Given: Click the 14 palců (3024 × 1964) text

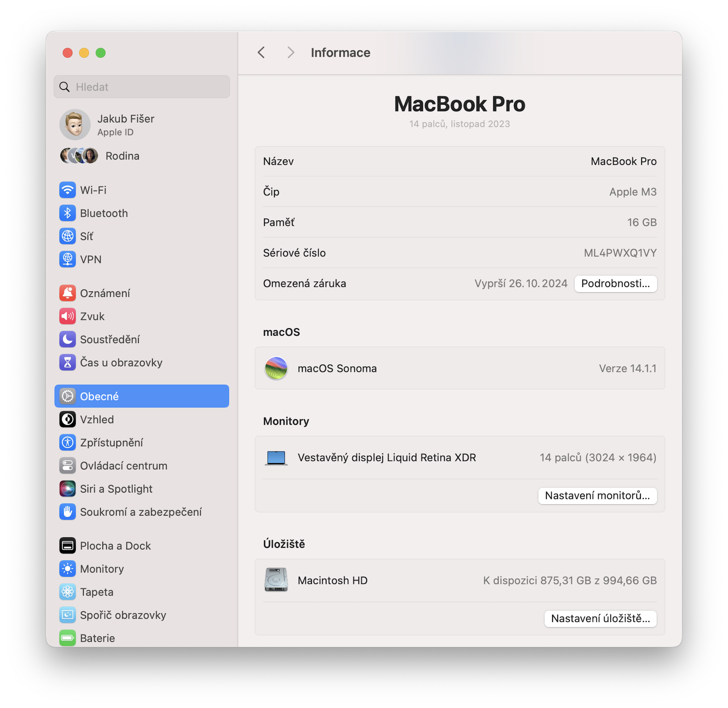Looking at the screenshot, I should [598, 458].
